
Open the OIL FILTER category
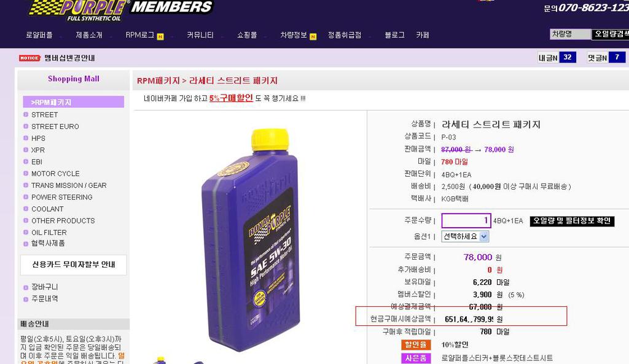tap(49, 233)
